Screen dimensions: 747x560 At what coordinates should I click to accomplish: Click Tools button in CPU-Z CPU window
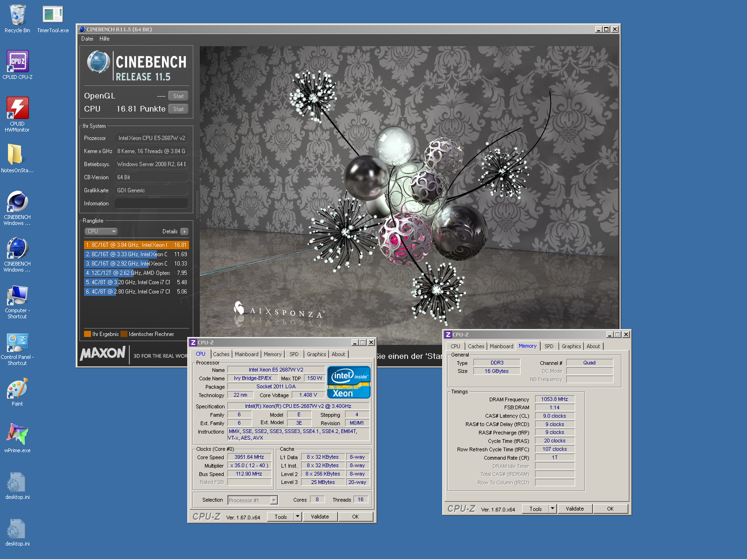tap(281, 517)
